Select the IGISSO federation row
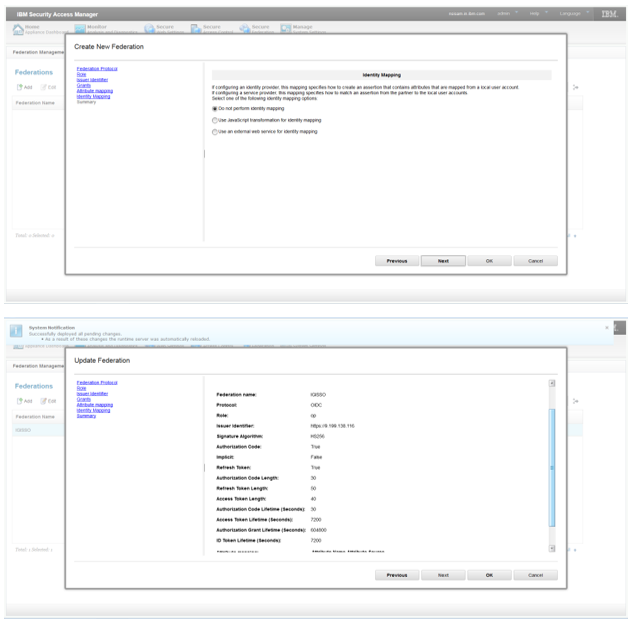The height and width of the screenshot is (620, 631). (38, 430)
